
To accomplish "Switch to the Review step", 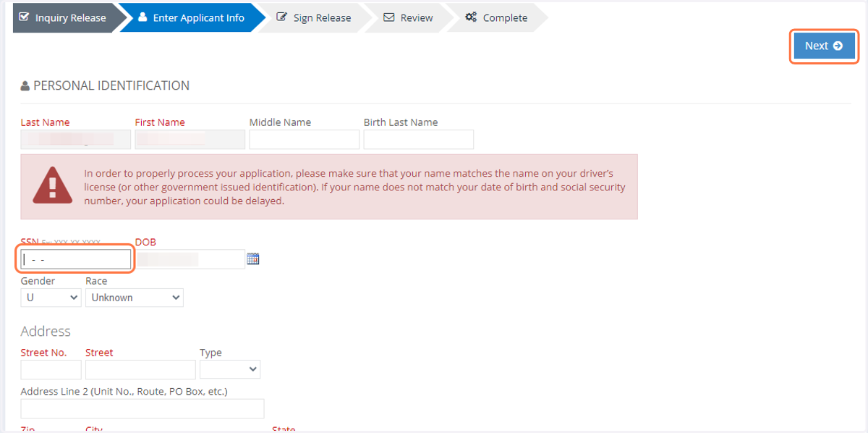I will 409,18.
